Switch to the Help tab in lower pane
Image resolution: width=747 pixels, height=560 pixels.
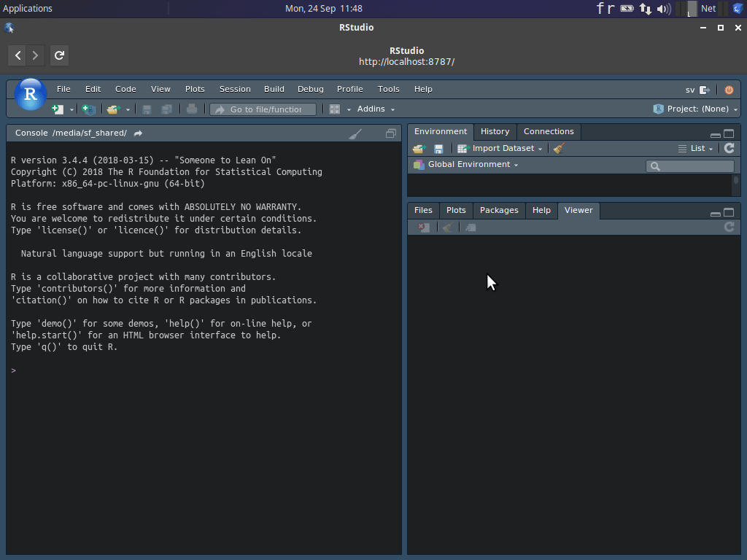click(541, 211)
